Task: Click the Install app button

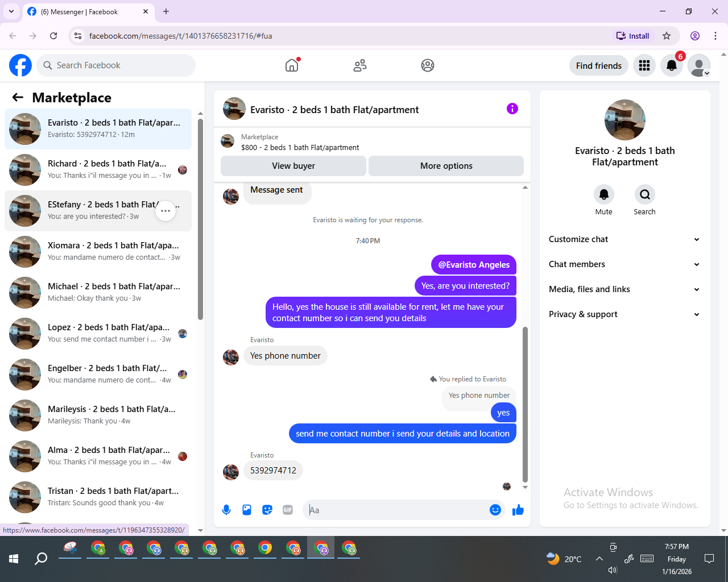Action: 632,36
